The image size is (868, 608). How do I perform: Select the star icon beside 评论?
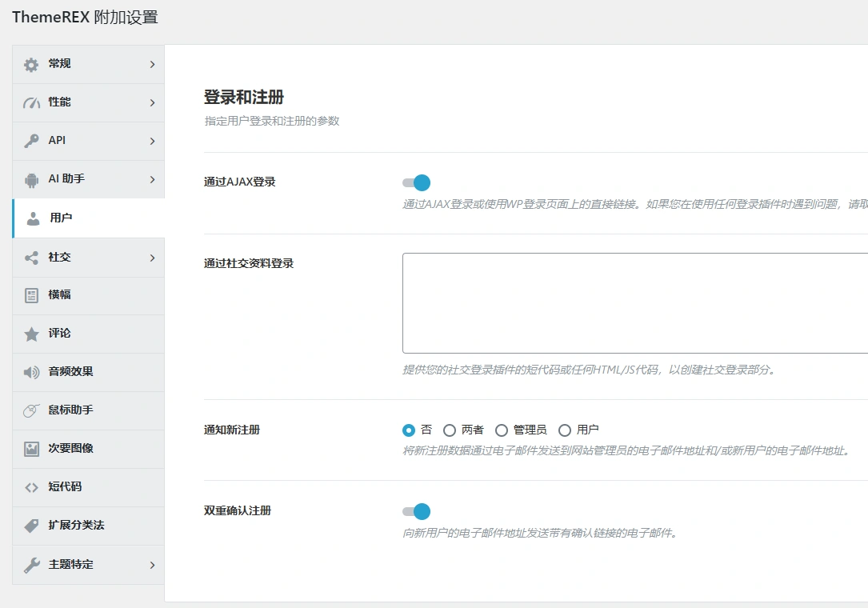click(x=30, y=334)
